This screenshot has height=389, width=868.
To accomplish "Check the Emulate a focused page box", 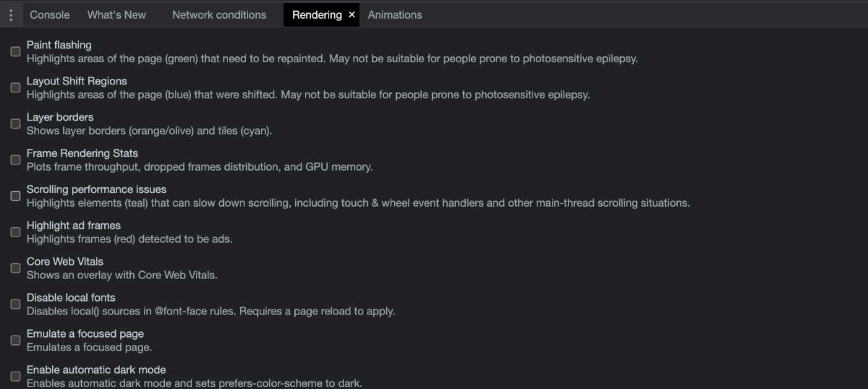I will tap(15, 340).
